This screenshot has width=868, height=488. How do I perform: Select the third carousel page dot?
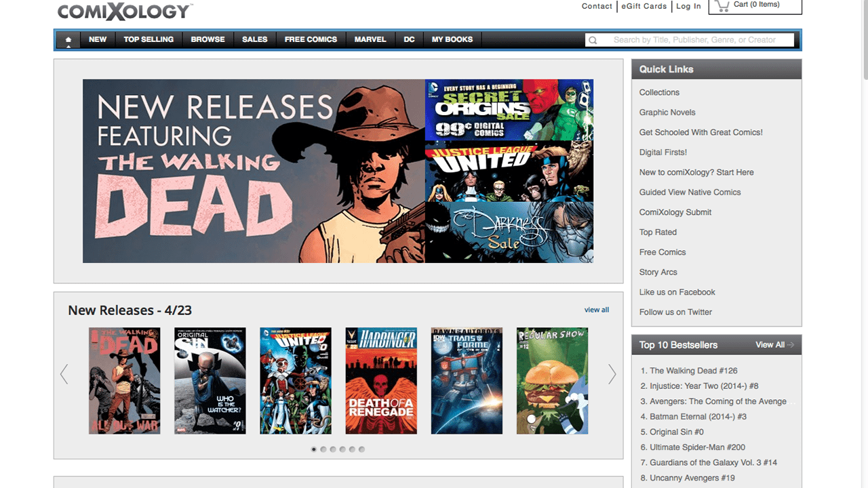coord(333,449)
